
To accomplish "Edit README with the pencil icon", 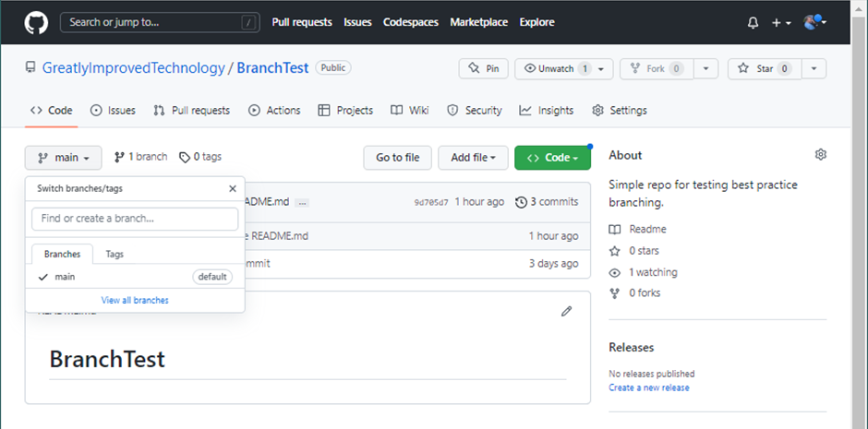I will coord(566,311).
